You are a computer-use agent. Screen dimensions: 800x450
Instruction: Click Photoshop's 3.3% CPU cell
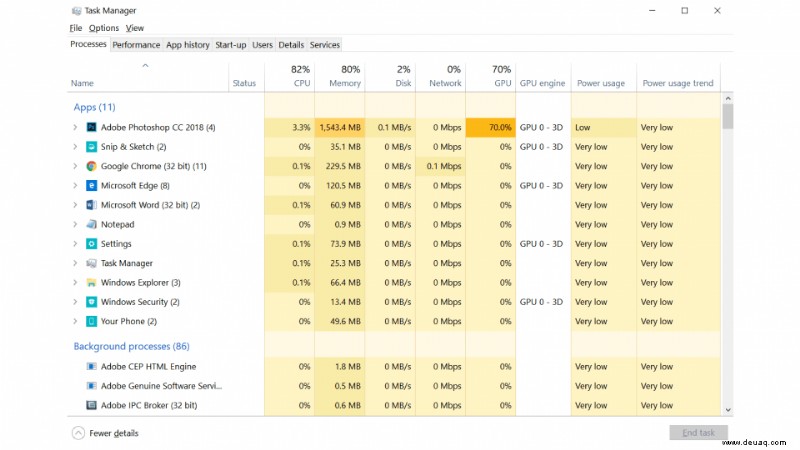[x=290, y=127]
